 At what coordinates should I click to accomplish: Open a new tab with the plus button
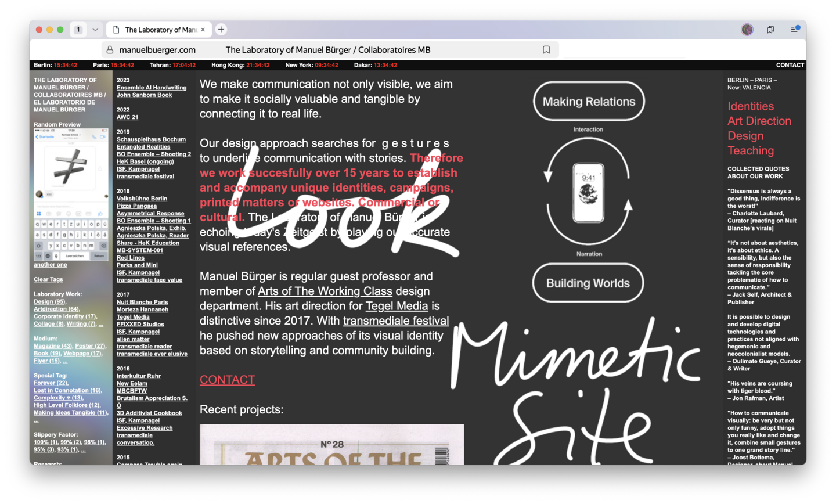pyautogui.click(x=221, y=30)
